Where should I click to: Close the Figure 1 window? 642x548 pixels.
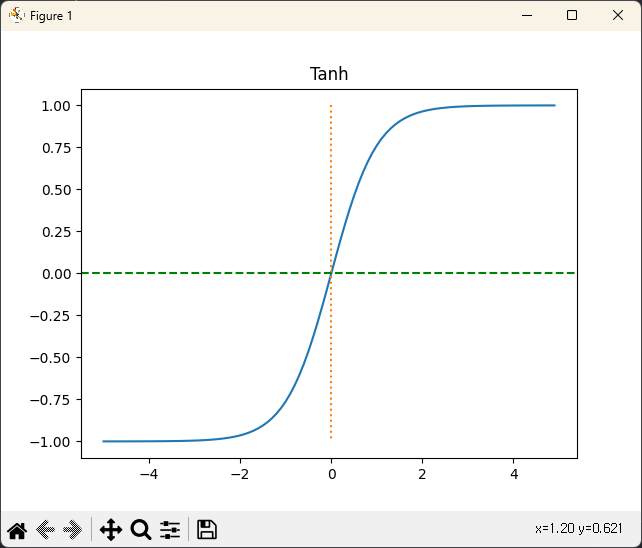pyautogui.click(x=618, y=15)
